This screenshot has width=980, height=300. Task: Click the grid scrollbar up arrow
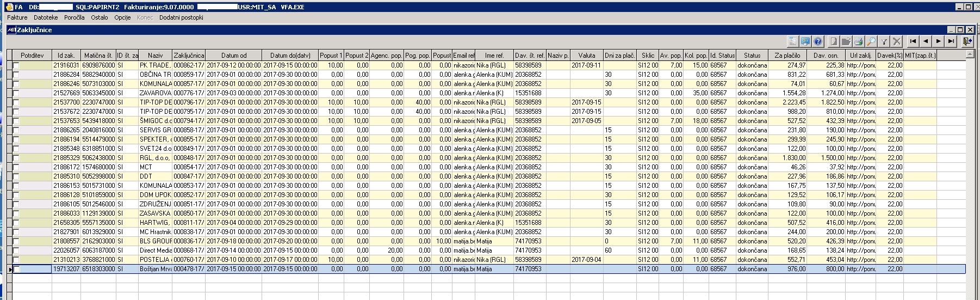point(970,54)
